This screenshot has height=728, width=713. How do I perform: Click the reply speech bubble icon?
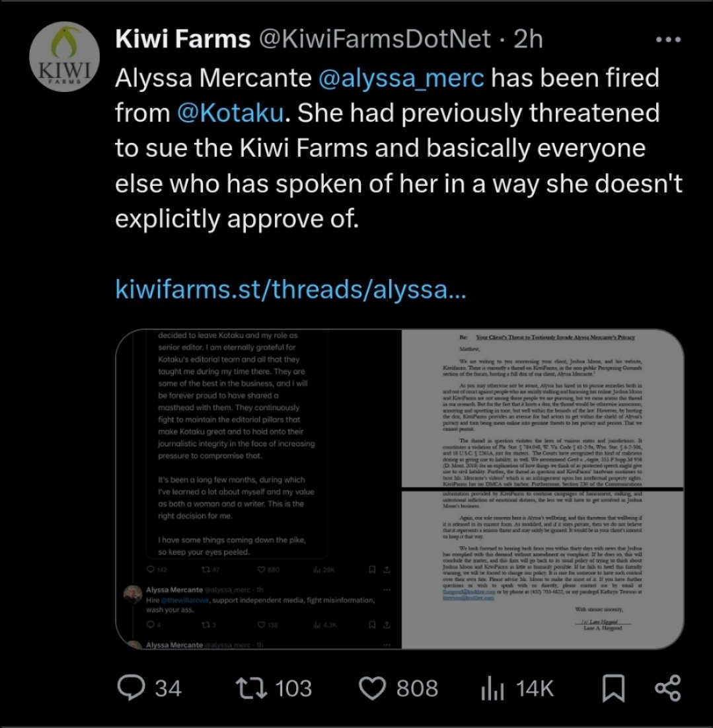pos(131,688)
